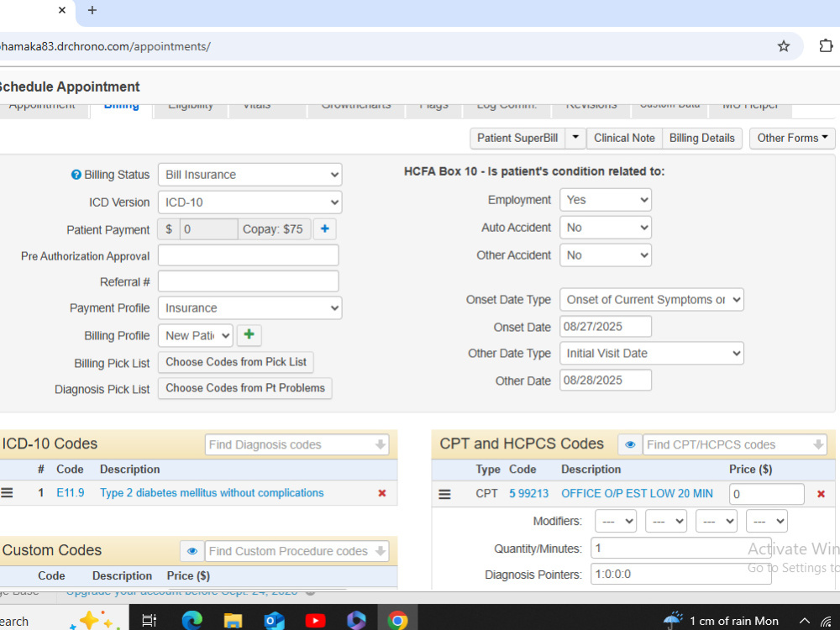Grab the drag handle for CPT 99213 row
This screenshot has height=630, width=840.
pos(444,494)
